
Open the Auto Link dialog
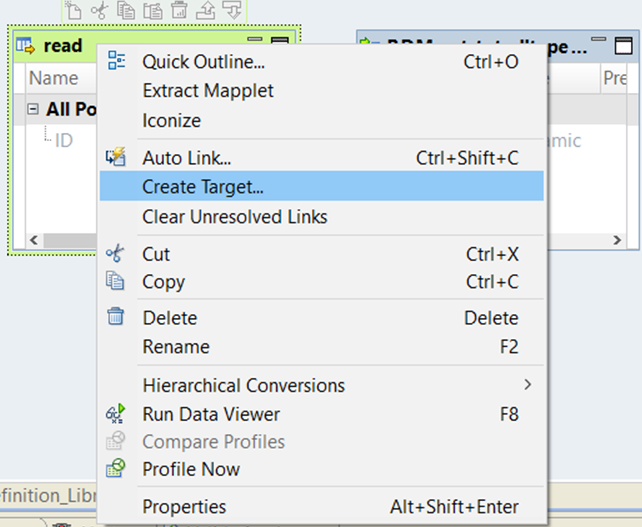321,158
